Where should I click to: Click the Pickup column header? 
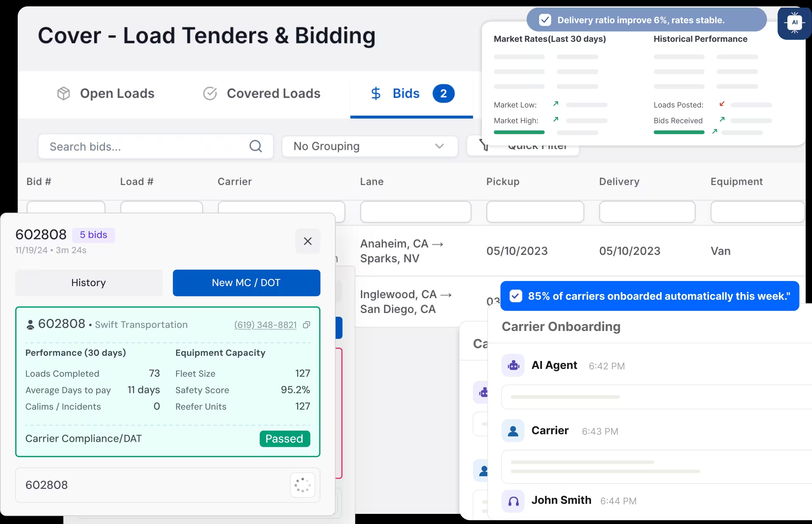tap(503, 181)
